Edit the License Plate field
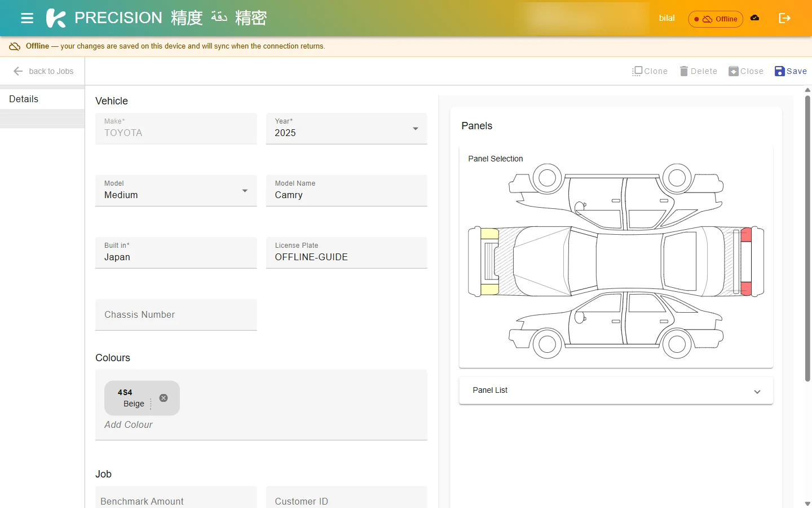Viewport: 812px width, 508px height. coord(346,253)
